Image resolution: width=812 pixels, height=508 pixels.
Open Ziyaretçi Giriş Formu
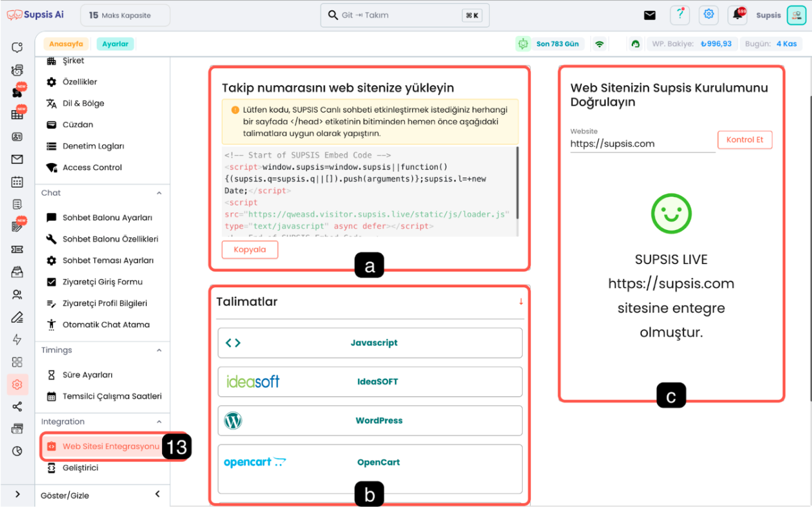104,282
